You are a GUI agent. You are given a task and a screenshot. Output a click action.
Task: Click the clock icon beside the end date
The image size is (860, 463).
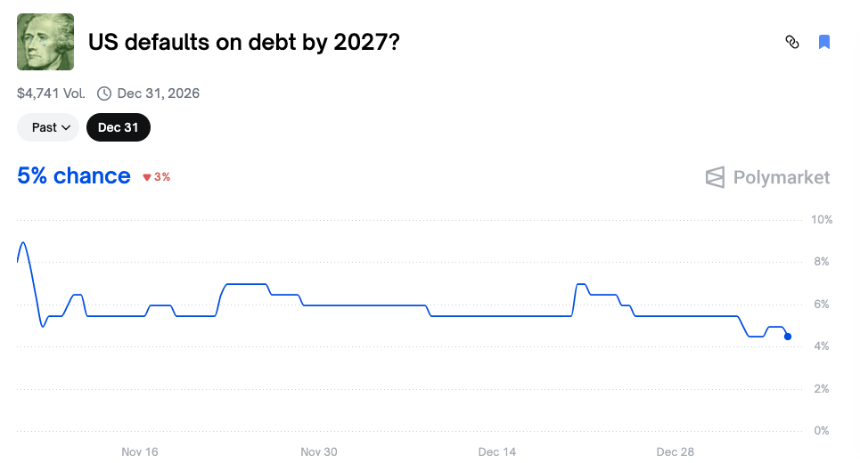pos(104,93)
